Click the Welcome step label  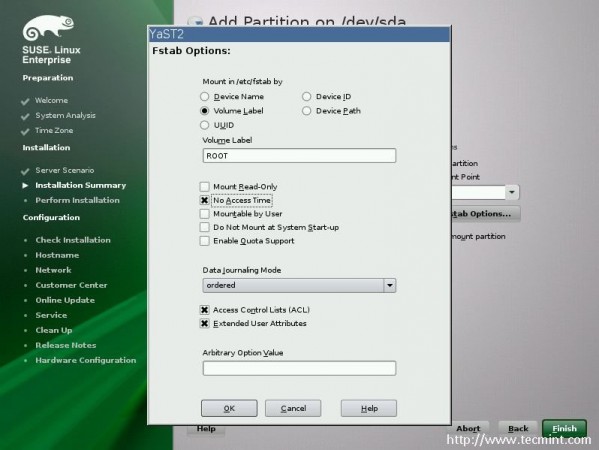click(52, 100)
